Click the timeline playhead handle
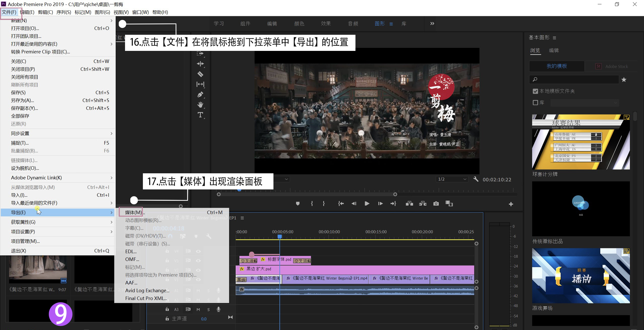The height and width of the screenshot is (330, 644). 279,237
